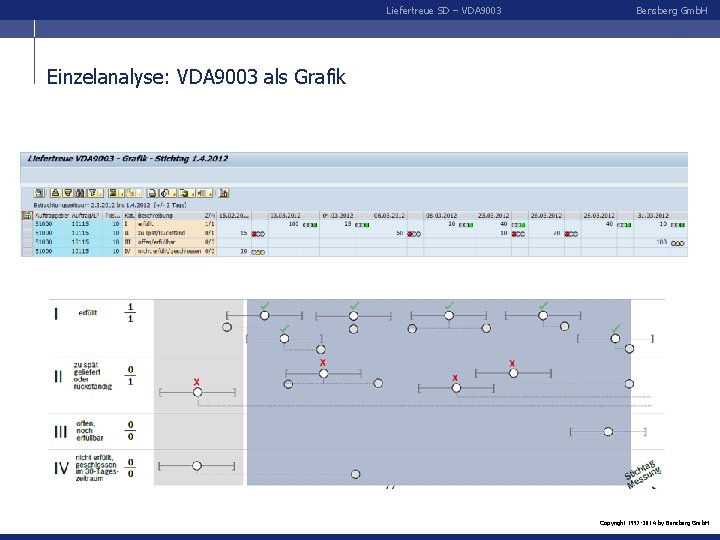Viewport: 720px width, 540px height.
Task: Click the 26.03.2012 date column header
Action: tap(546, 215)
